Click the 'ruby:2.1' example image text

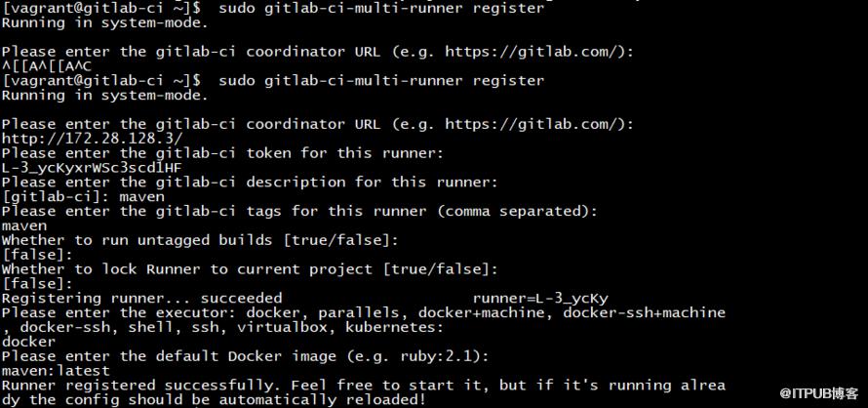(436, 356)
